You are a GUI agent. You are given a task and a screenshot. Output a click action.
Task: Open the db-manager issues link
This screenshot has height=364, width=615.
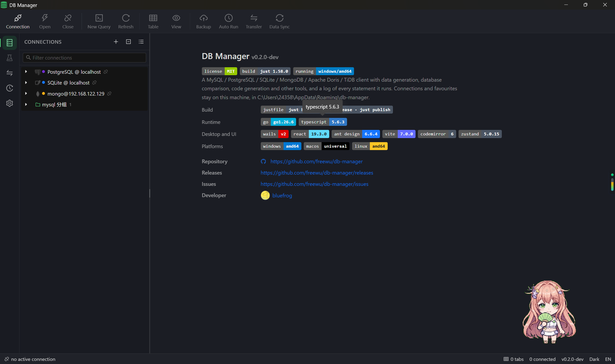(x=314, y=184)
